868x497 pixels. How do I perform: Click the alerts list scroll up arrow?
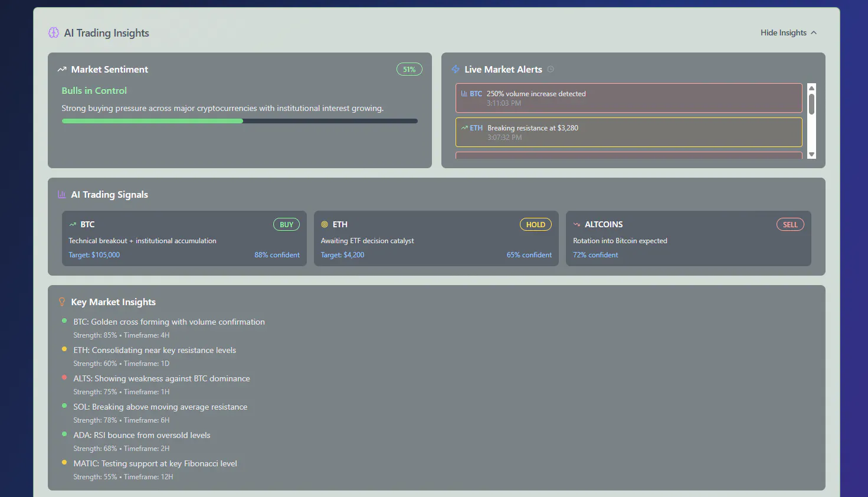[811, 87]
